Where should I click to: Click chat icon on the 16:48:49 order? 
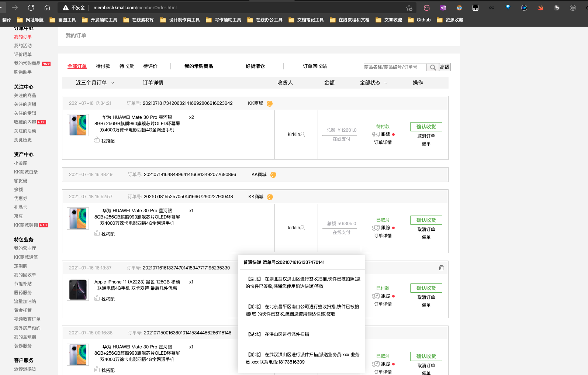(x=273, y=175)
